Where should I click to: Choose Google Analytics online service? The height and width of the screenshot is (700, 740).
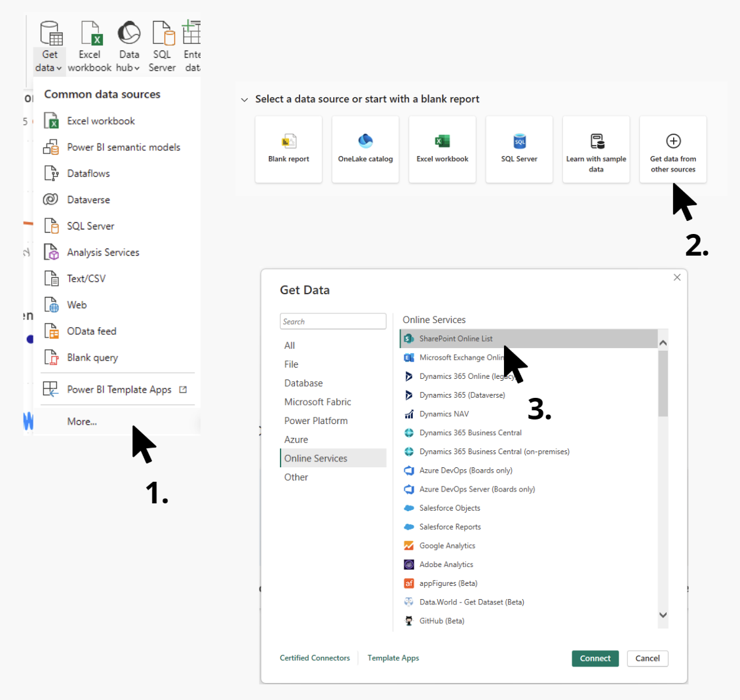[x=448, y=545]
